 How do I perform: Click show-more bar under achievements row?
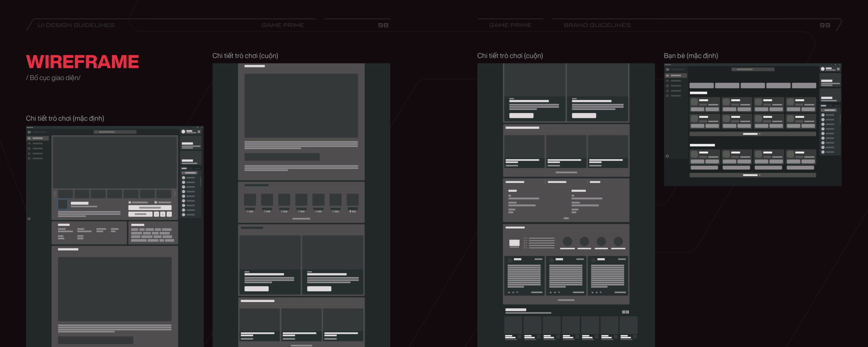(301, 219)
